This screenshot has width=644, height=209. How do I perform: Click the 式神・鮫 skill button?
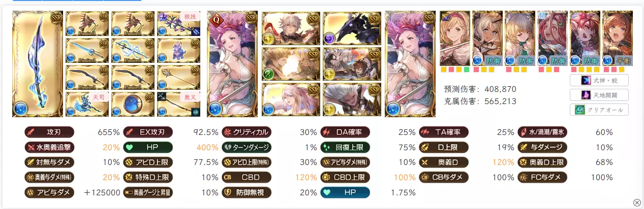[x=599, y=80]
